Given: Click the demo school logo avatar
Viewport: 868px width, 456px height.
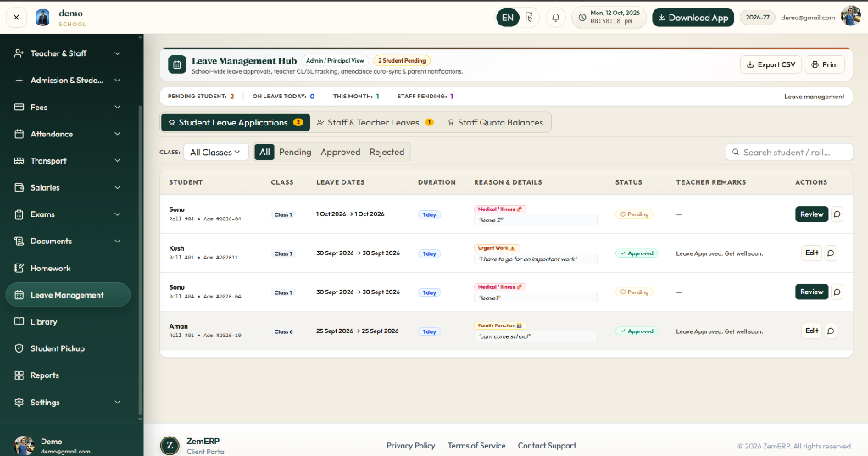Looking at the screenshot, I should click(x=42, y=18).
